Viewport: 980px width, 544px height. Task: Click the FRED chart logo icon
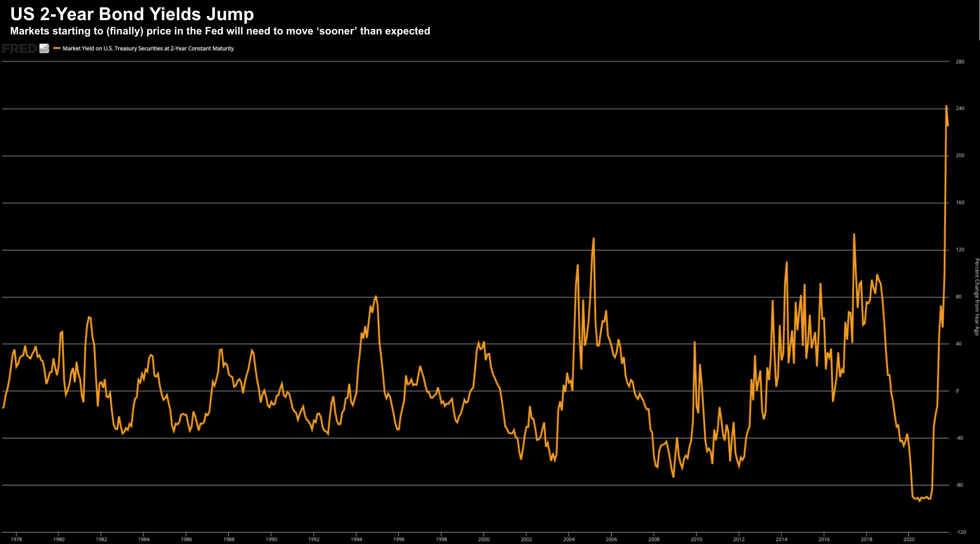tap(44, 49)
